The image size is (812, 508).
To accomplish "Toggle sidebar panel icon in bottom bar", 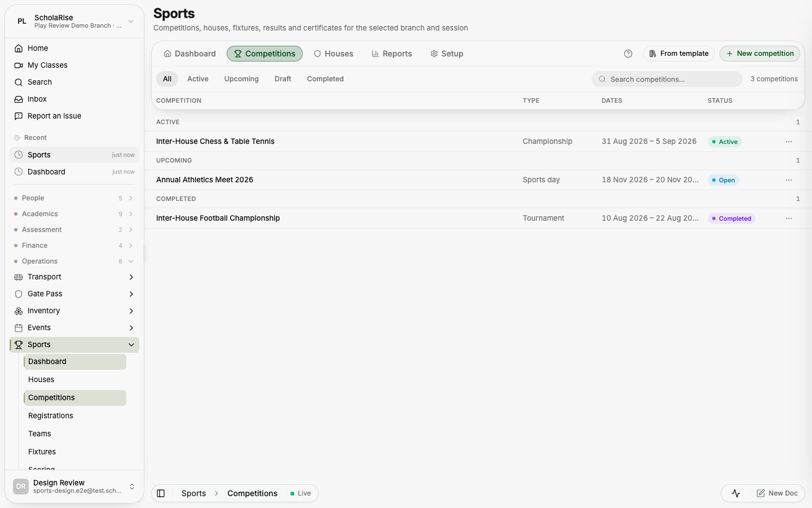I will (161, 493).
